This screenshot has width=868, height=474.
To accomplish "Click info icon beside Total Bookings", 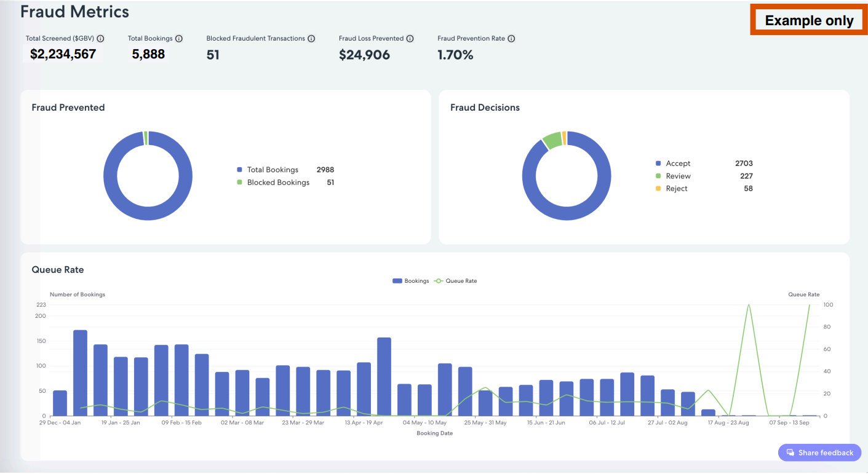I will pyautogui.click(x=179, y=39).
